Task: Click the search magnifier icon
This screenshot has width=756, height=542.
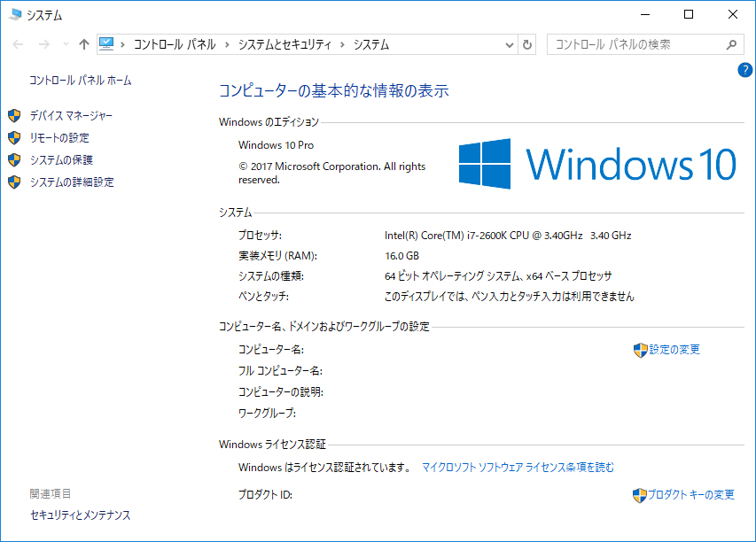Action: click(731, 45)
